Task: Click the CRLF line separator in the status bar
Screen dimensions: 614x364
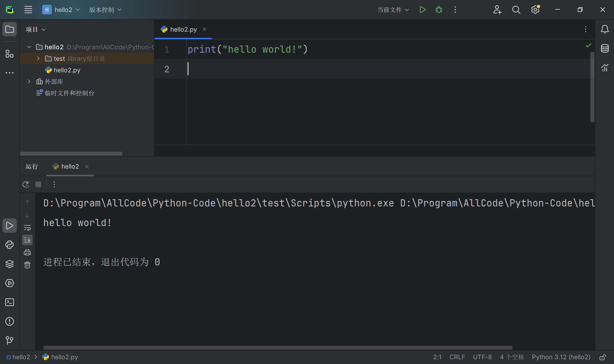Action: point(457,357)
